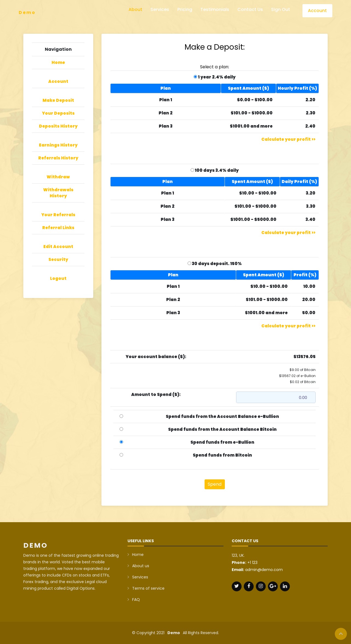
Task: Click the white Account button
Action: 317,11
